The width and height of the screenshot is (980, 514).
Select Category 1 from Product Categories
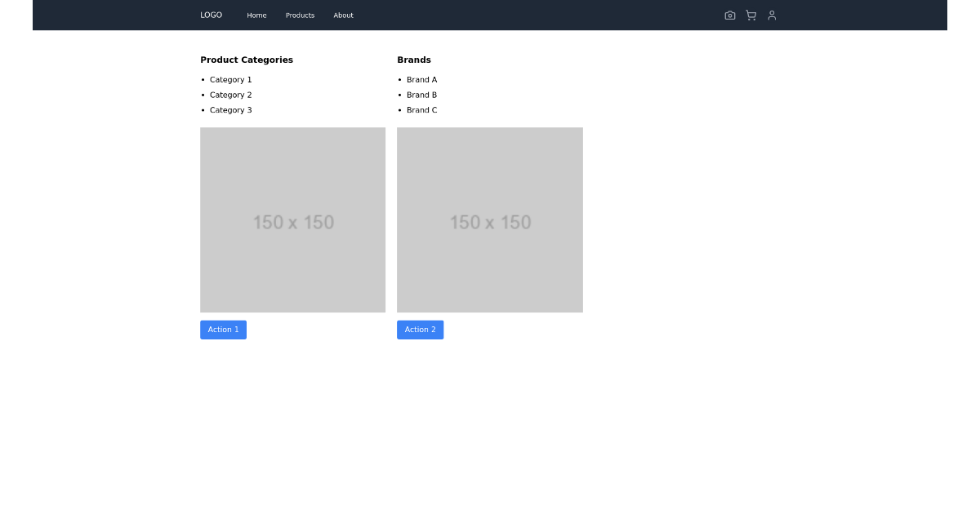pyautogui.click(x=231, y=79)
